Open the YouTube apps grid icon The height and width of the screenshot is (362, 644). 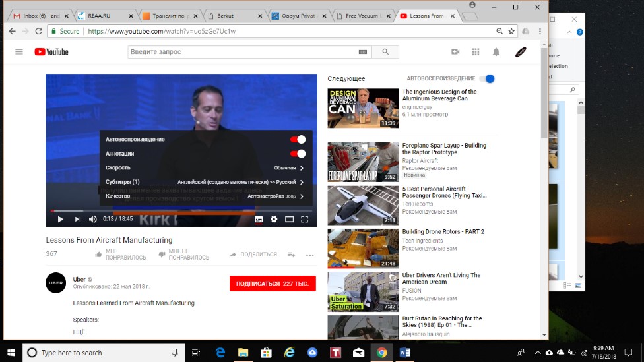(475, 52)
